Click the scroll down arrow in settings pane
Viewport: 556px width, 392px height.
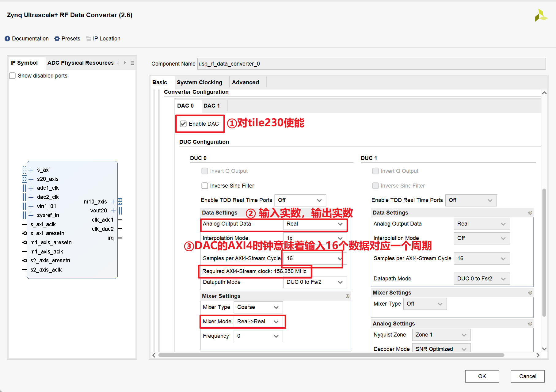tap(544, 349)
